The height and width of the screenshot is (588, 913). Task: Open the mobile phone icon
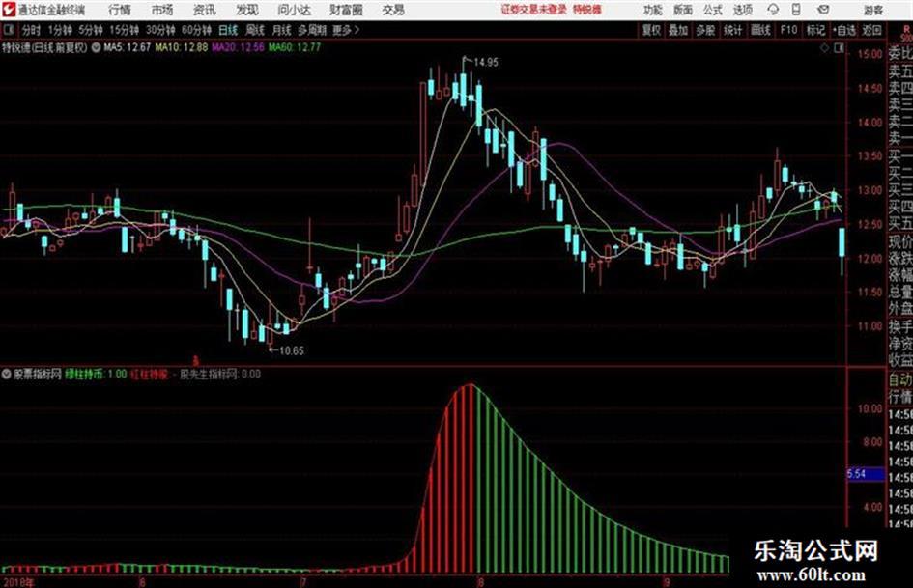[x=796, y=10]
